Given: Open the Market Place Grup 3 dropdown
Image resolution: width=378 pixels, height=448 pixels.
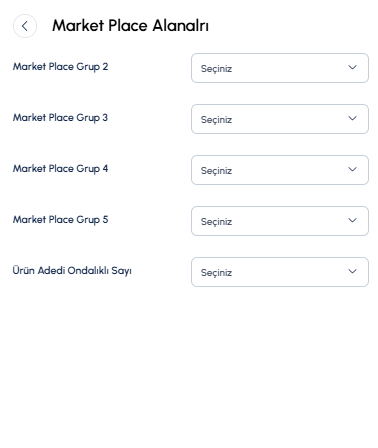Looking at the screenshot, I should [x=280, y=119].
